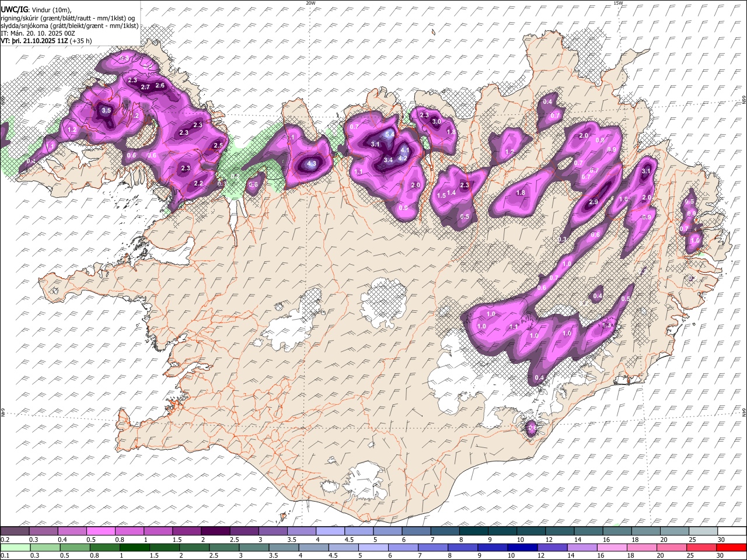Click the 0.1 label under the rain legend
747x560 pixels.
point(5,555)
